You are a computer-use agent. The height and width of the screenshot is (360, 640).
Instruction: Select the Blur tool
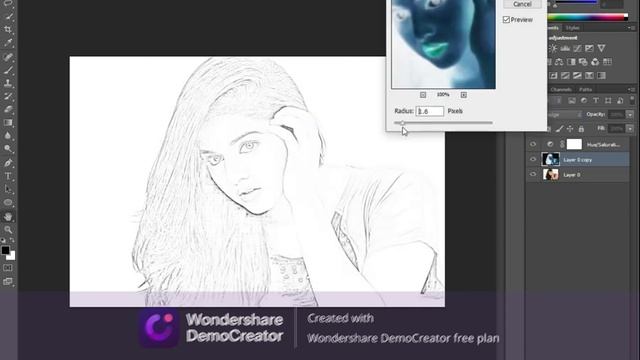pyautogui.click(x=9, y=136)
